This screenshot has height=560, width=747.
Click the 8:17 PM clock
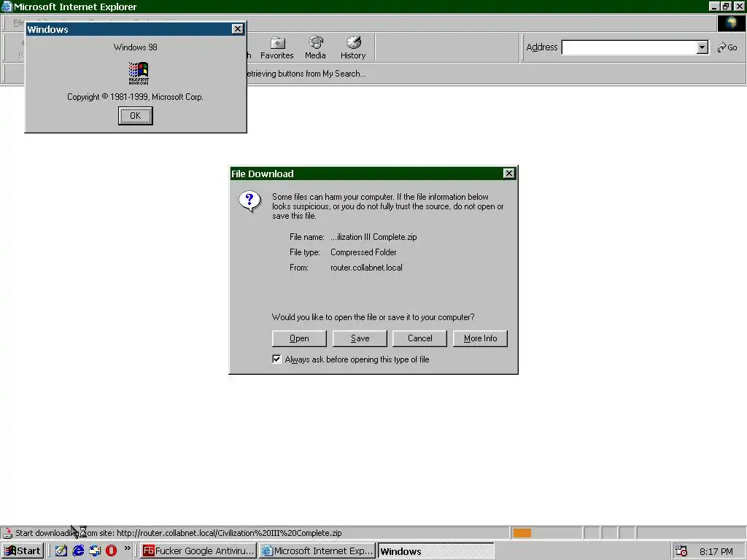click(x=716, y=551)
